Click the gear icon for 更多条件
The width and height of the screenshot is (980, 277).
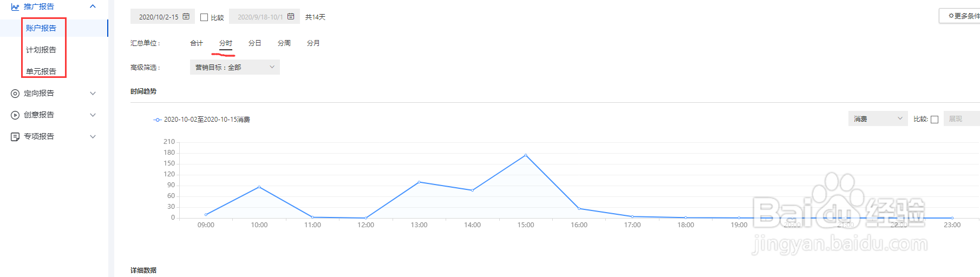[x=951, y=16]
